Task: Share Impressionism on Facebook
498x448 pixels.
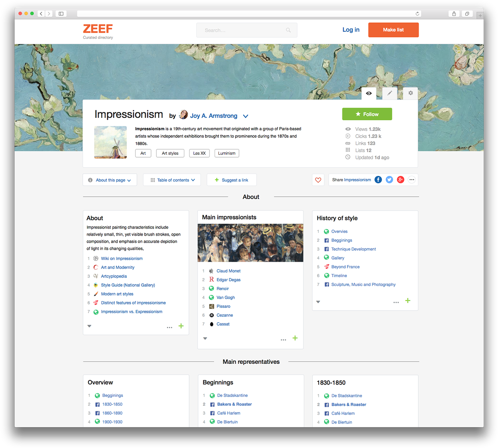Action: 378,180
